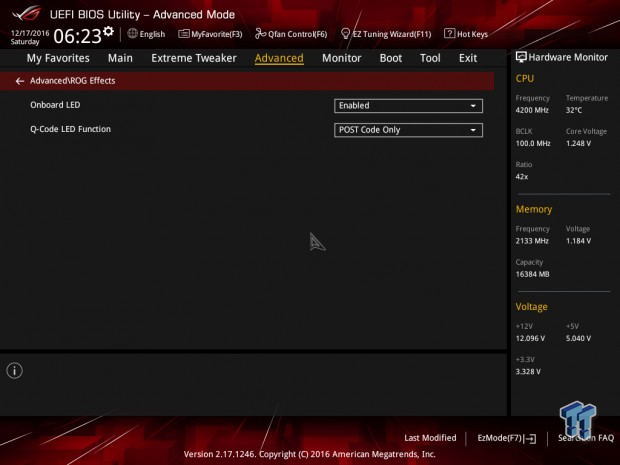Click the English language button
The image size is (620, 465).
pyautogui.click(x=146, y=34)
